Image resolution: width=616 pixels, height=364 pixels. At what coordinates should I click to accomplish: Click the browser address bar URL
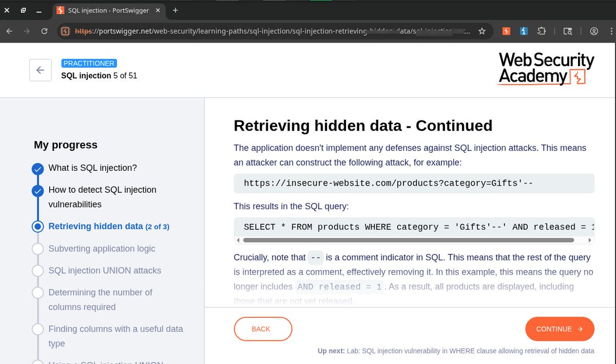click(272, 31)
